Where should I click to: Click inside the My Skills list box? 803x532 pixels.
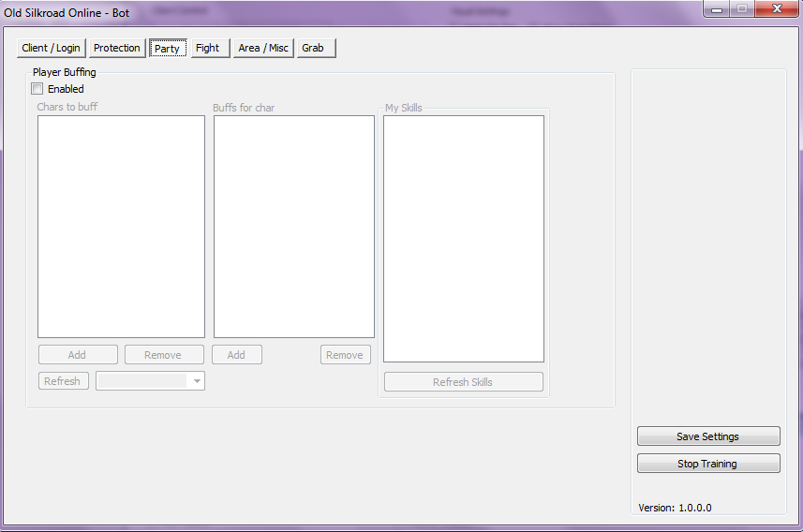click(464, 239)
